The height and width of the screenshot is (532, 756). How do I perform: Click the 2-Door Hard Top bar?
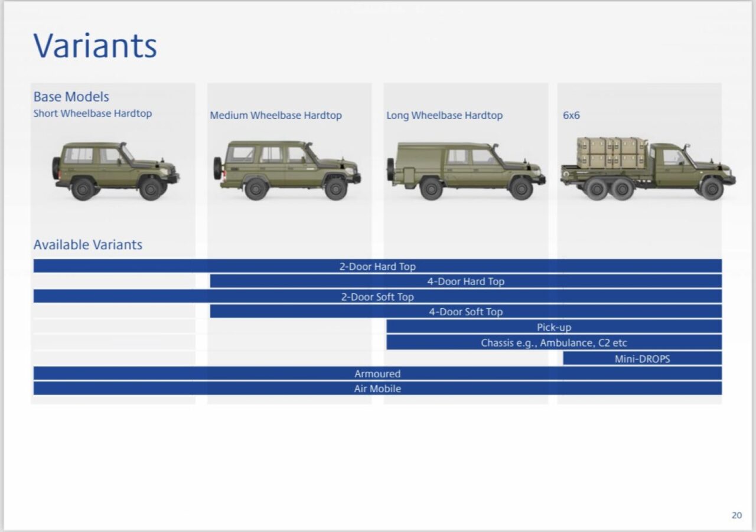(377, 266)
